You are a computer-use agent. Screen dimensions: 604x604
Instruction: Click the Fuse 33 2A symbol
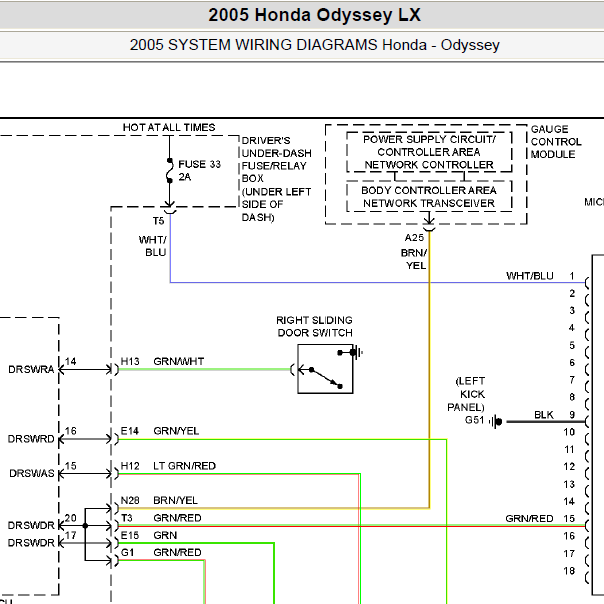click(169, 170)
